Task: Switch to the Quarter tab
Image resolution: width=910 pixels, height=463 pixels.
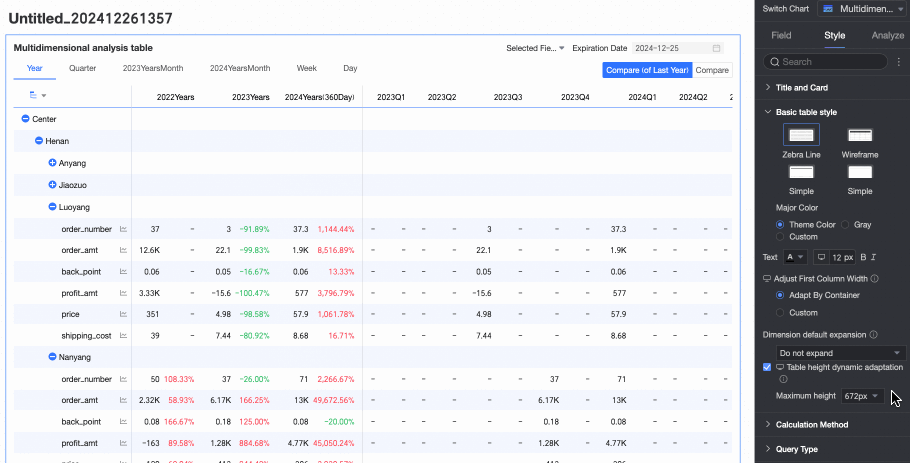Action: click(83, 68)
